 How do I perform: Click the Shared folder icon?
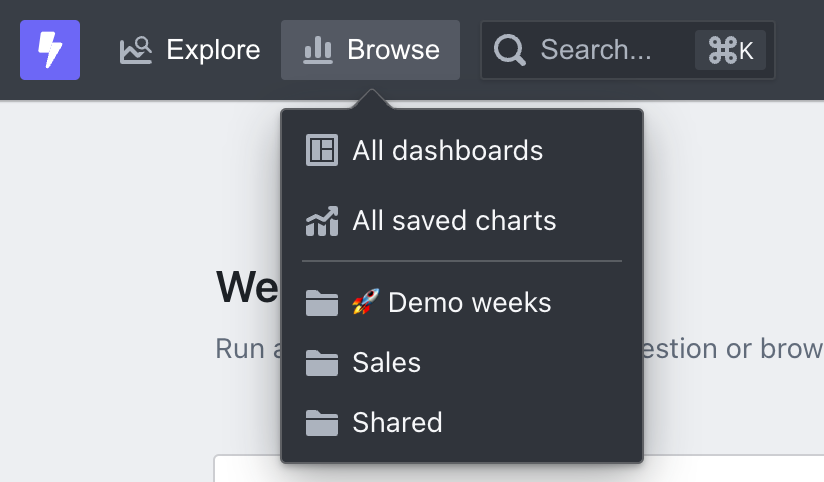point(322,423)
